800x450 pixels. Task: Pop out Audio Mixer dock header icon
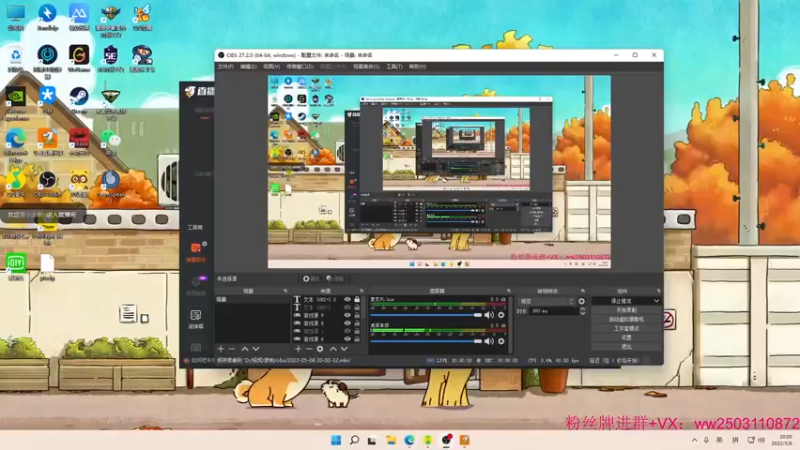pos(509,291)
